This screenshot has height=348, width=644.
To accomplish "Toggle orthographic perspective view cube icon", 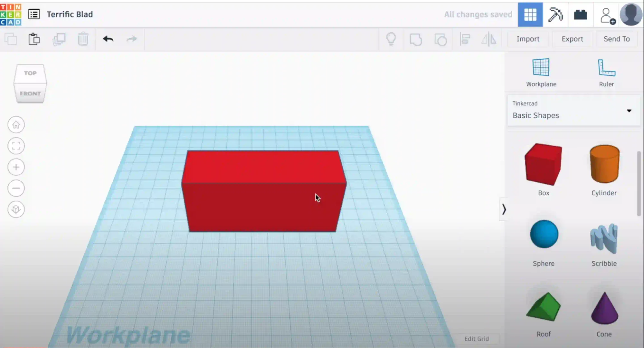I will [16, 209].
